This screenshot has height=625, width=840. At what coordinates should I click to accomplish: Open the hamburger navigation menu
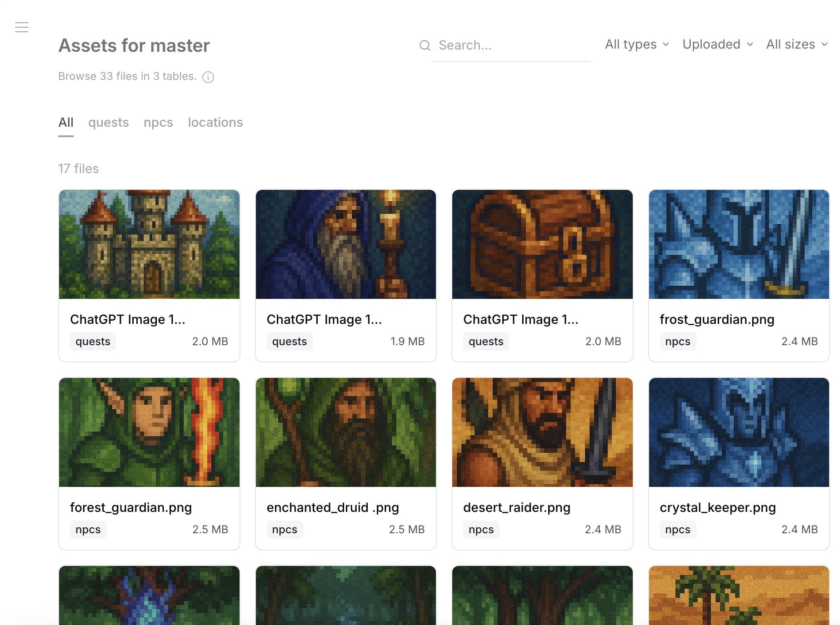pos(21,27)
